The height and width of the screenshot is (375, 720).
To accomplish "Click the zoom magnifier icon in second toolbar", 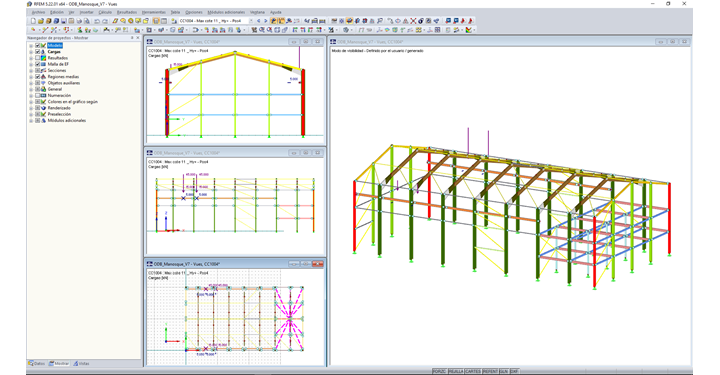I will point(262,30).
